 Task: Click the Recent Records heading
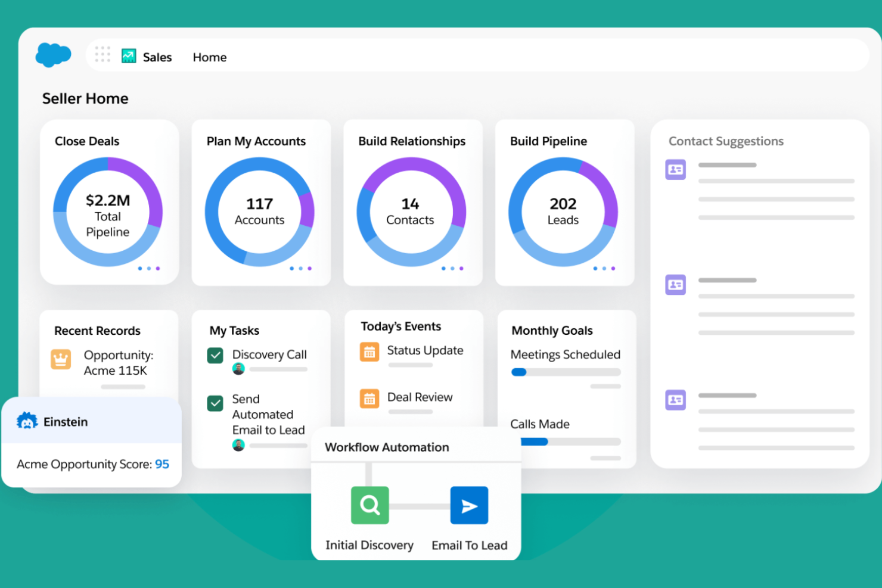click(97, 331)
